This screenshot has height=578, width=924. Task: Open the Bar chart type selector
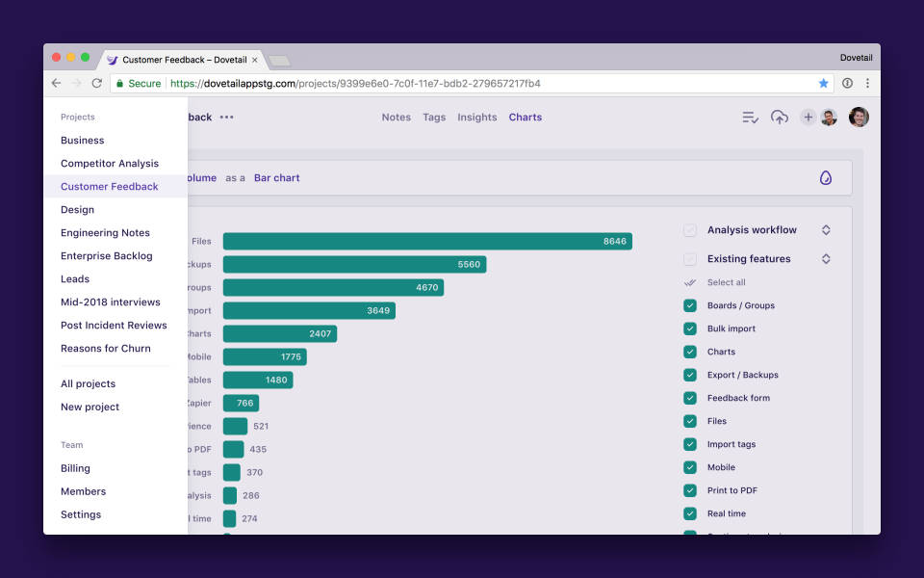(276, 177)
